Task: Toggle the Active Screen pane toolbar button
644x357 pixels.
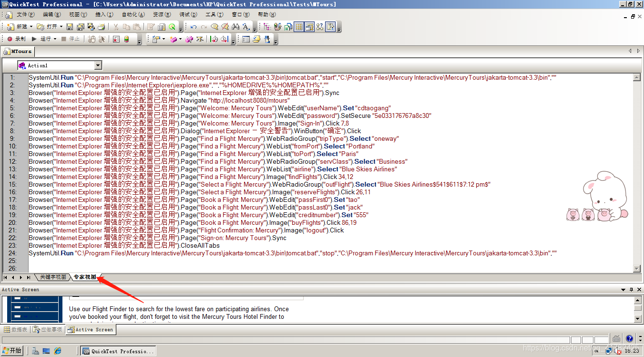Action: (309, 27)
